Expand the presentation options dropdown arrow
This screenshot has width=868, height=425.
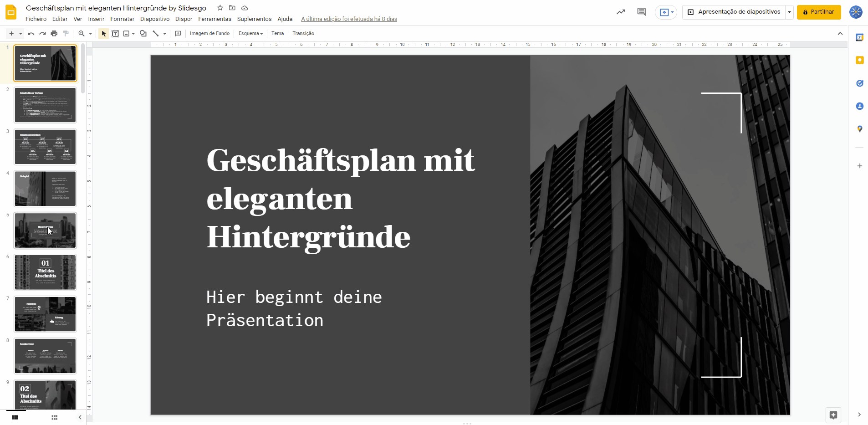click(789, 12)
